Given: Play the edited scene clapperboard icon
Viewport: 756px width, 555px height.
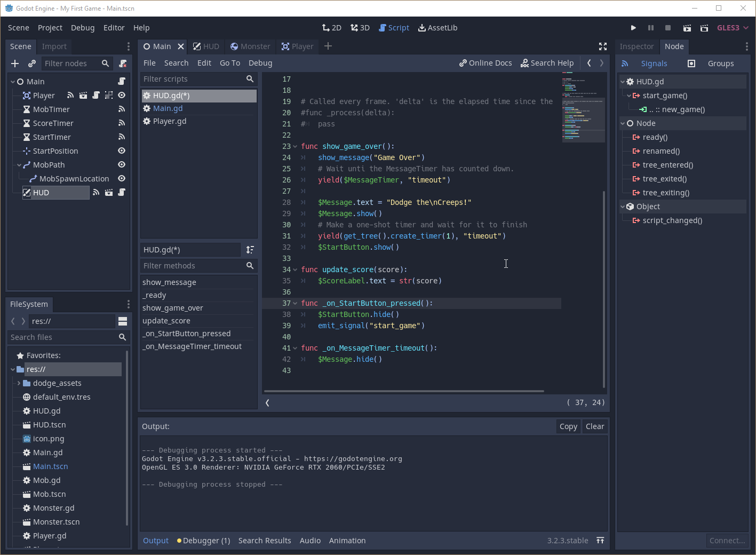Looking at the screenshot, I should click(x=687, y=28).
